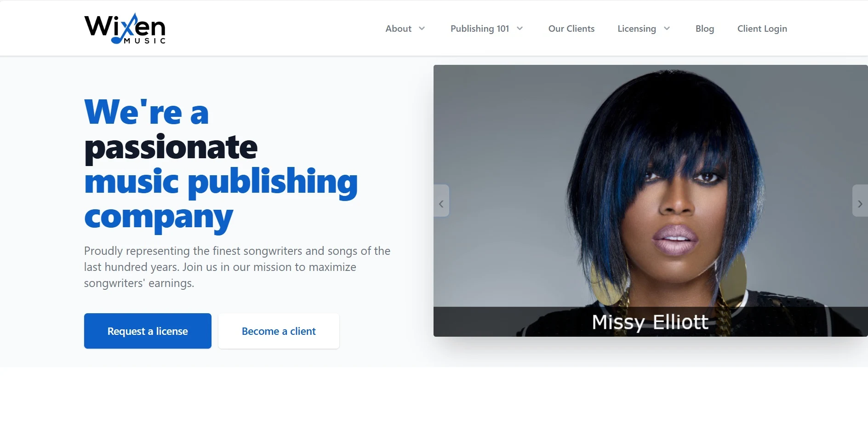The height and width of the screenshot is (425, 868).
Task: Click the Proudly representing songwriters paragraph
Action: click(237, 267)
